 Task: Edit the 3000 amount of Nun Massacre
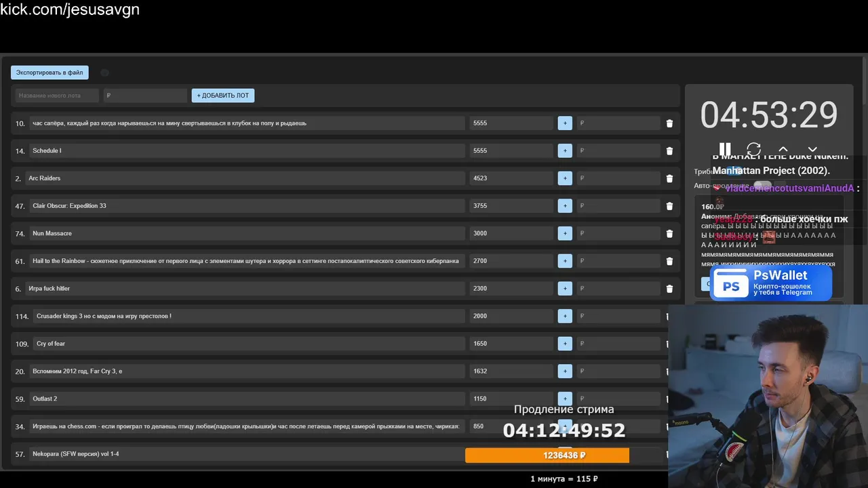coord(511,233)
